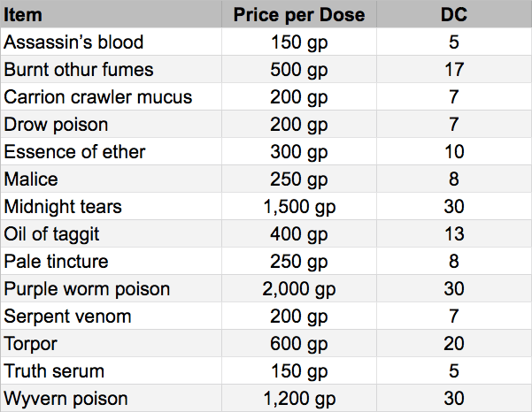The width and height of the screenshot is (532, 412).
Task: Select the 2,000 gp price cell
Action: tap(298, 289)
